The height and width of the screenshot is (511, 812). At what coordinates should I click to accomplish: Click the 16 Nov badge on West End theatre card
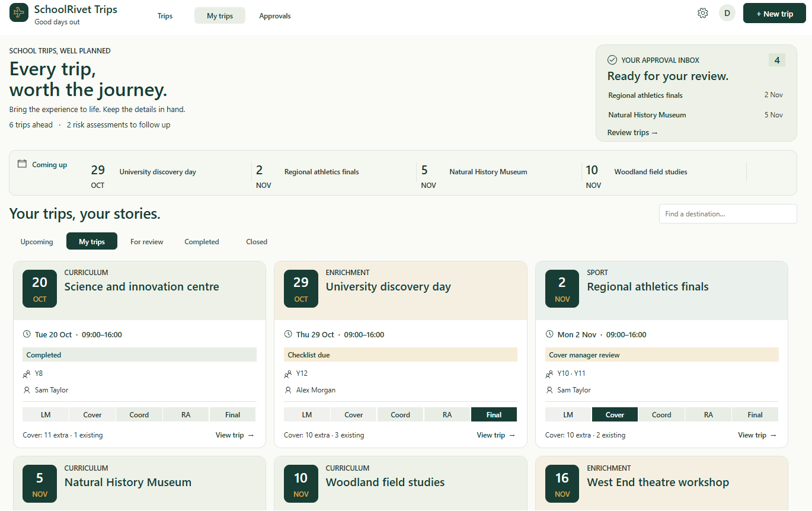[562, 484]
